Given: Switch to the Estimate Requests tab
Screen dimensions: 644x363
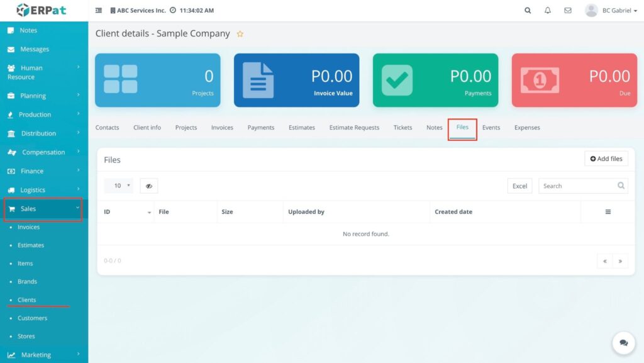Looking at the screenshot, I should [354, 128].
